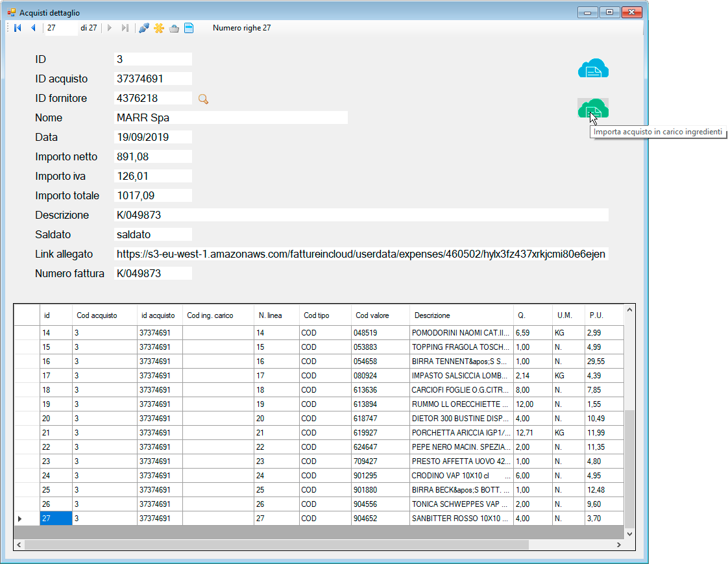The height and width of the screenshot is (564, 728).
Task: Click the Saldato field
Action: tap(152, 234)
